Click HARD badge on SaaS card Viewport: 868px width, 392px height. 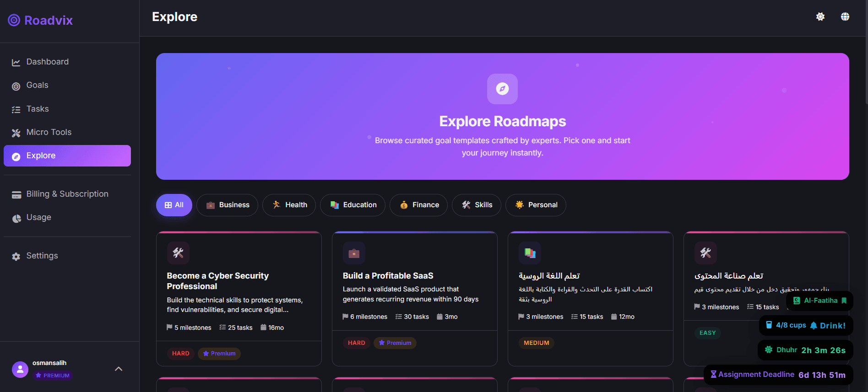357,343
